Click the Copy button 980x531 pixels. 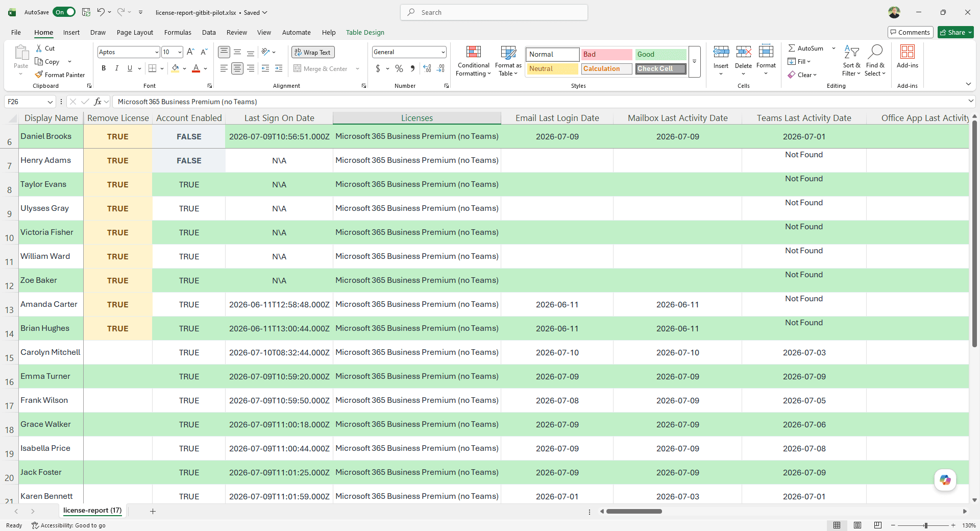(x=47, y=61)
